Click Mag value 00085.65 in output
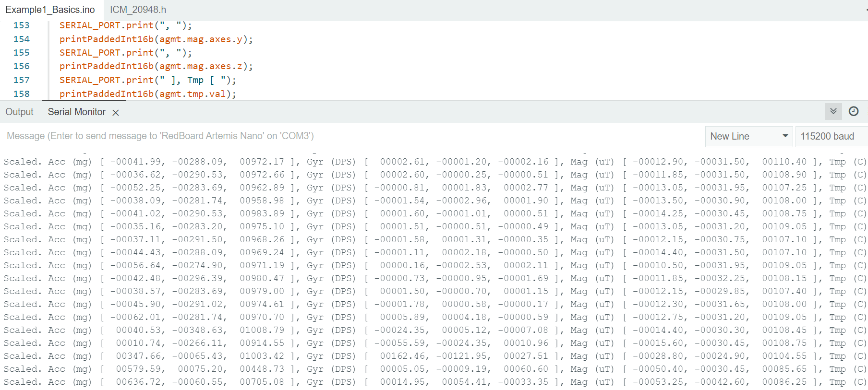Viewport: 868px width, 390px height. tap(784, 369)
